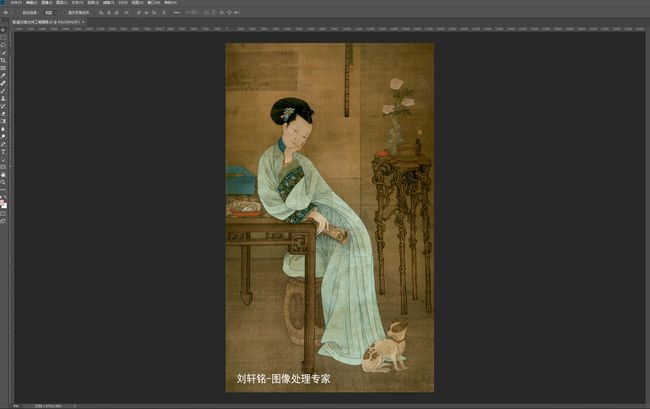Select the Blur tool
Screen dimensions: 650x409
3,129
